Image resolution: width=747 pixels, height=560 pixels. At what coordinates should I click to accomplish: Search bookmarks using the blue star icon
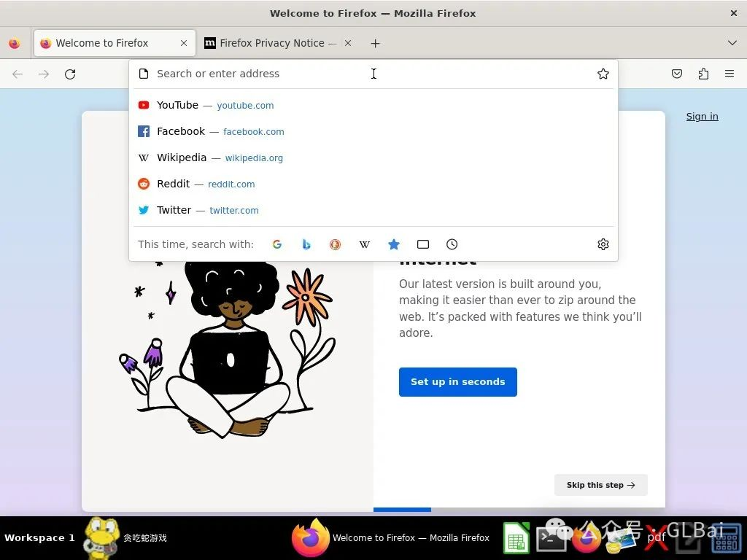pos(394,244)
